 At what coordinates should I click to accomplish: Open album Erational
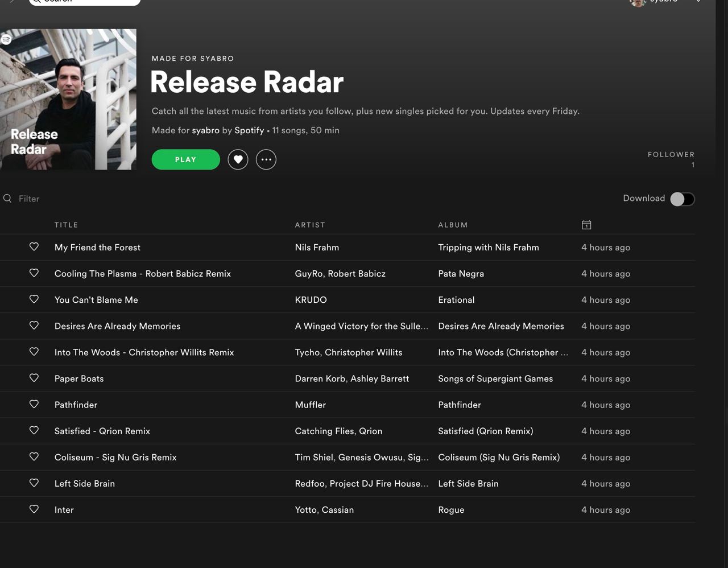tap(456, 299)
